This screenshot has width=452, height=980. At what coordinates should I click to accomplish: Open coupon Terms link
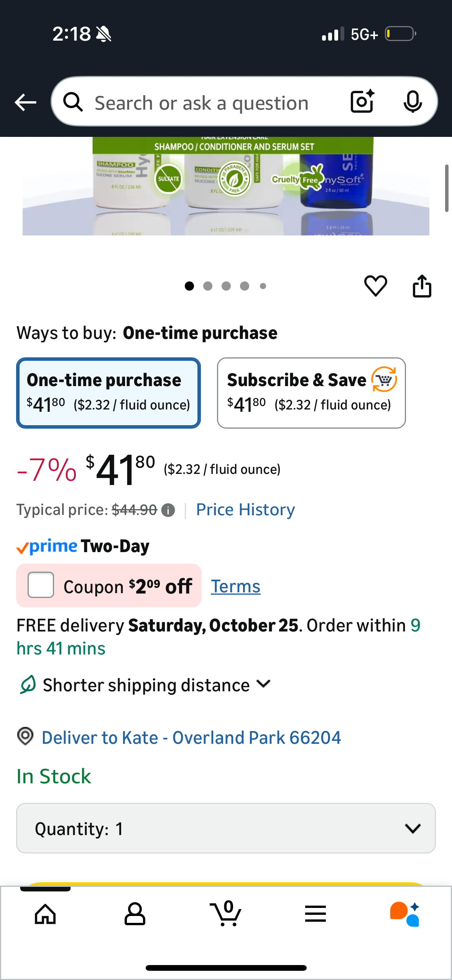coord(235,586)
